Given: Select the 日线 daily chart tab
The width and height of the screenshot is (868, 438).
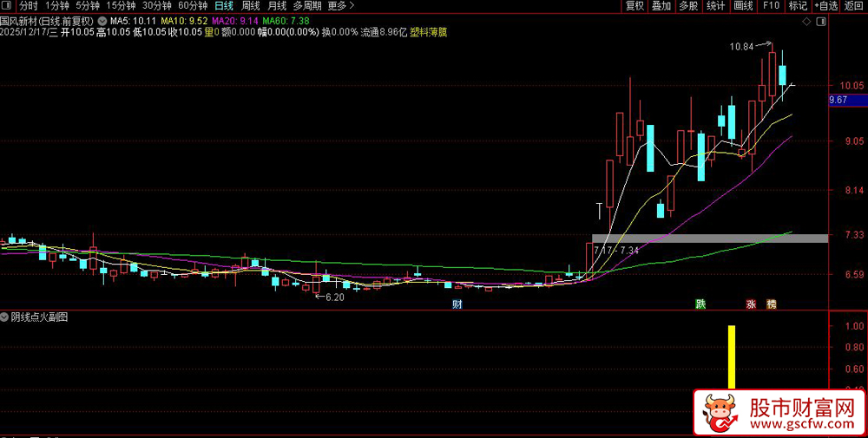Looking at the screenshot, I should tap(224, 6).
